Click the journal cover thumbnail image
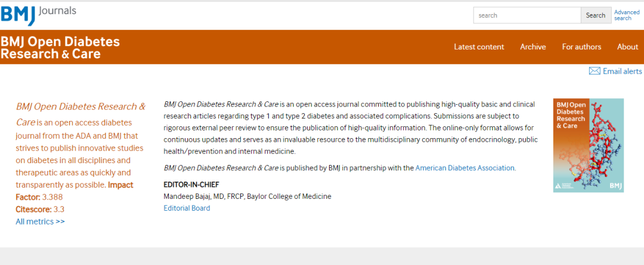 click(588, 145)
